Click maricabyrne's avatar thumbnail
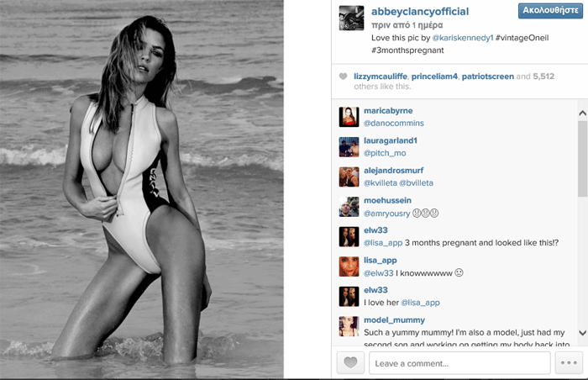588x380 pixels. (x=349, y=117)
